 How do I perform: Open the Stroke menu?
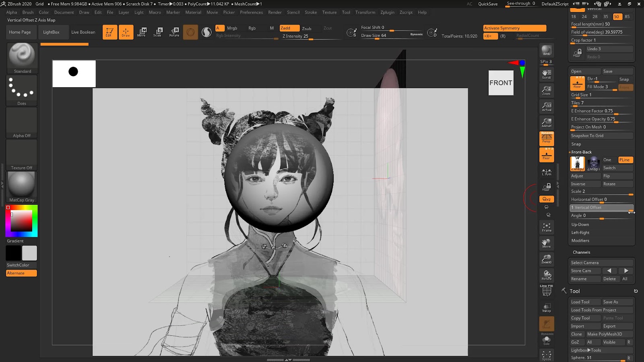point(311,12)
